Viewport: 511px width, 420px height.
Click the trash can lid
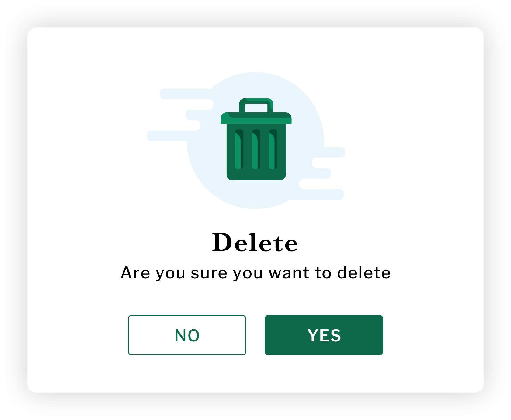(256, 118)
